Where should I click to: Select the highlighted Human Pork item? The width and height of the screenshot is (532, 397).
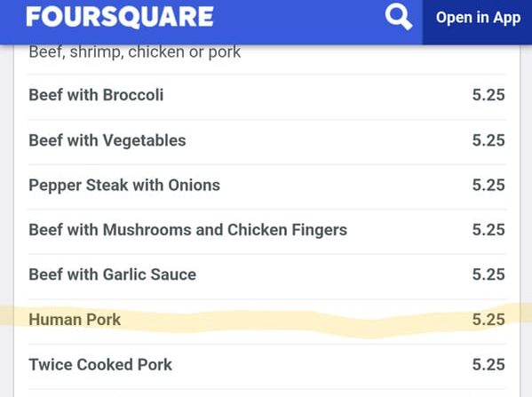(267, 322)
